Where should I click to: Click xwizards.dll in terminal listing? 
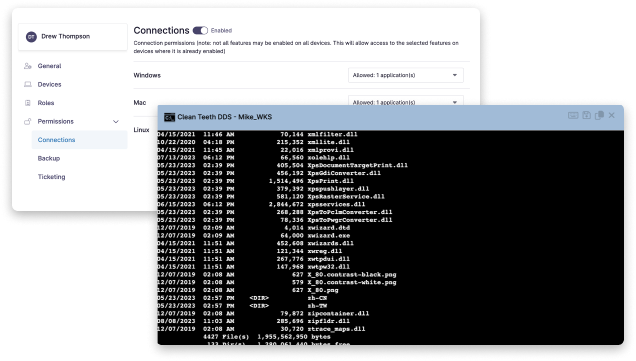[x=331, y=243]
